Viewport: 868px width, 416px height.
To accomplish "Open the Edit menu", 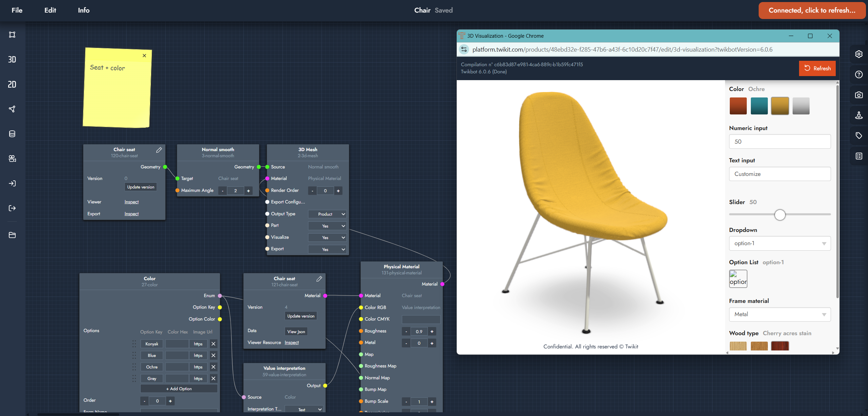I will 50,10.
